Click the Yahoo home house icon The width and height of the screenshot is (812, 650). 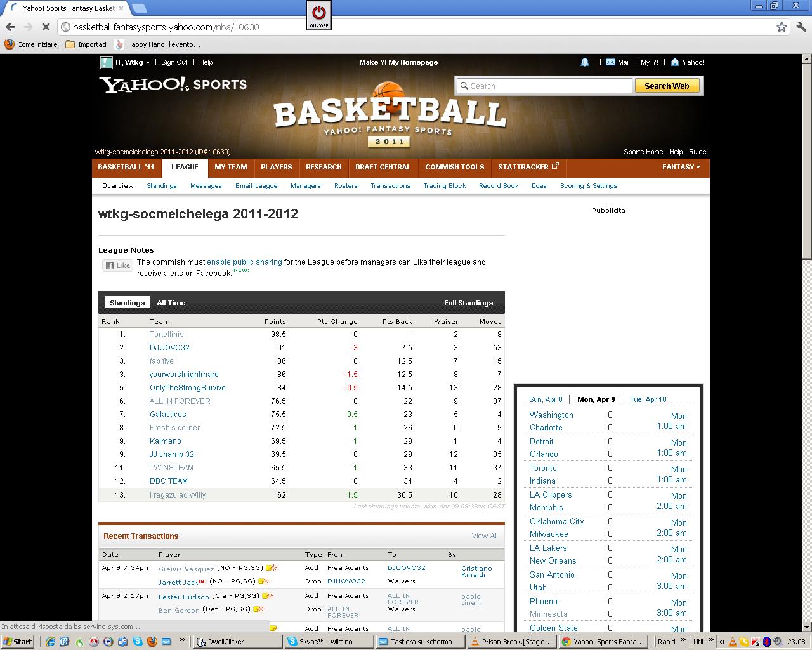point(675,62)
